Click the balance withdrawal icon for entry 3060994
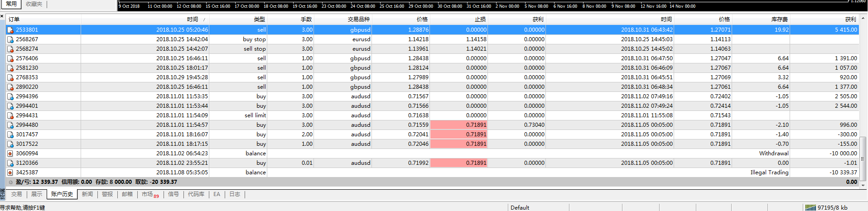The image size is (868, 211). 10,153
